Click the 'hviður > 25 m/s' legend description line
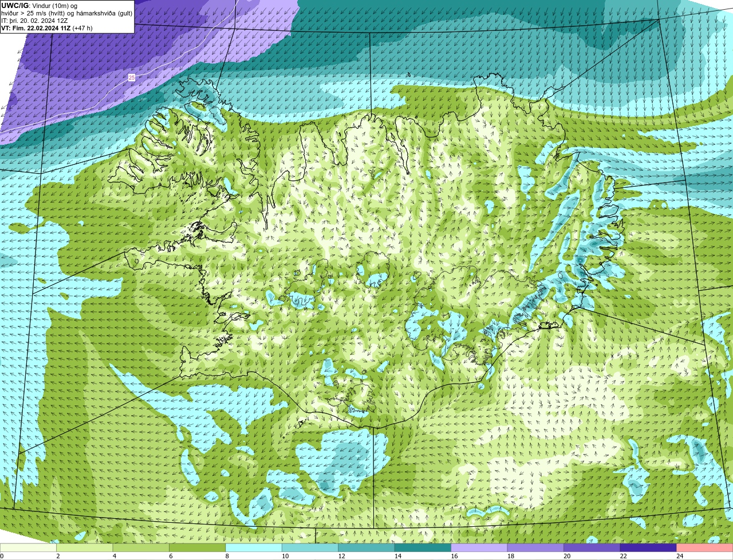Screen dimensions: 733x560 coord(66,13)
